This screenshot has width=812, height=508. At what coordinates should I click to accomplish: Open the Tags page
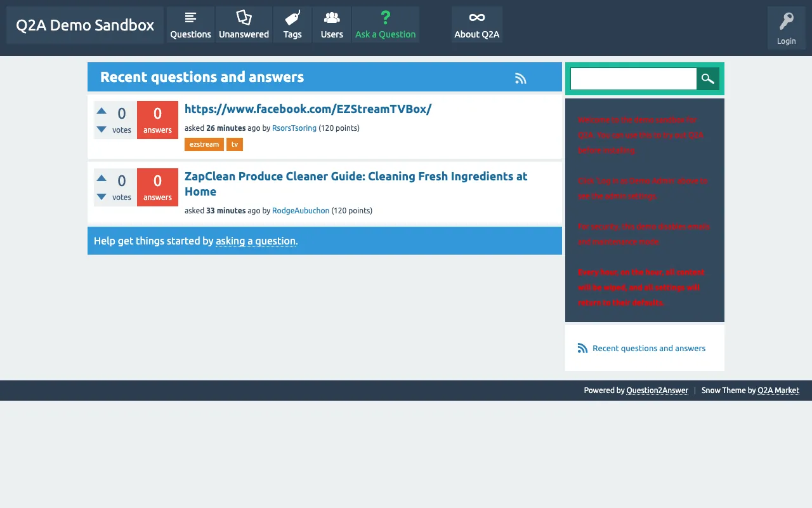coord(292,25)
